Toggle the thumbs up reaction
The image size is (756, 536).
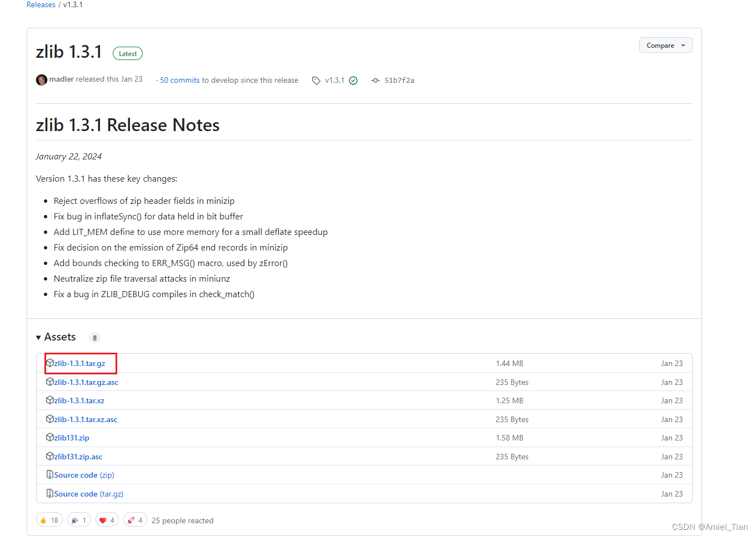[x=49, y=520]
